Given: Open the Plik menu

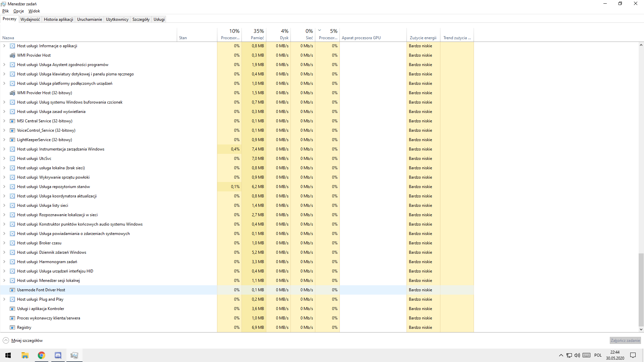Looking at the screenshot, I should click(x=5, y=11).
